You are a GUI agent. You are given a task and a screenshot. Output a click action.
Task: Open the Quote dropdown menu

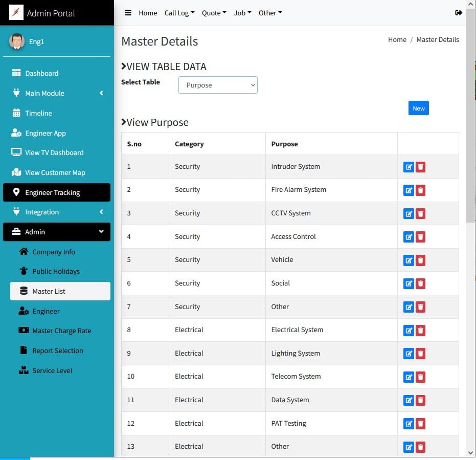(x=214, y=13)
